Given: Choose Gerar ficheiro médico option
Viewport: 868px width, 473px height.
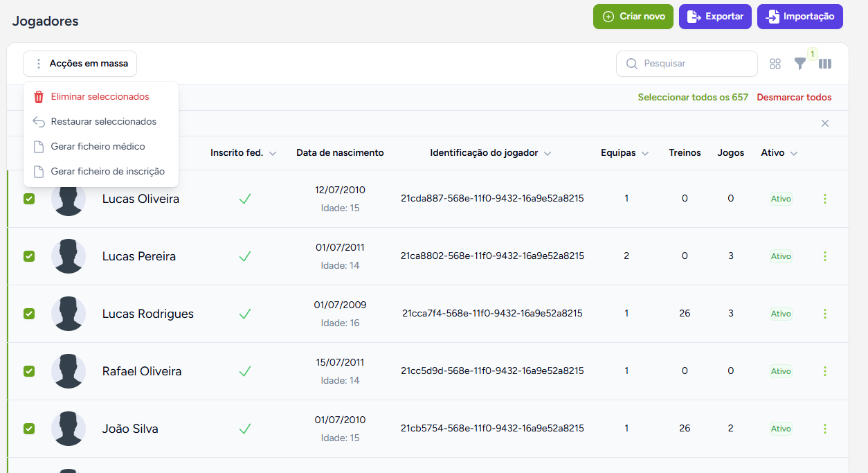Looking at the screenshot, I should (x=101, y=147).
